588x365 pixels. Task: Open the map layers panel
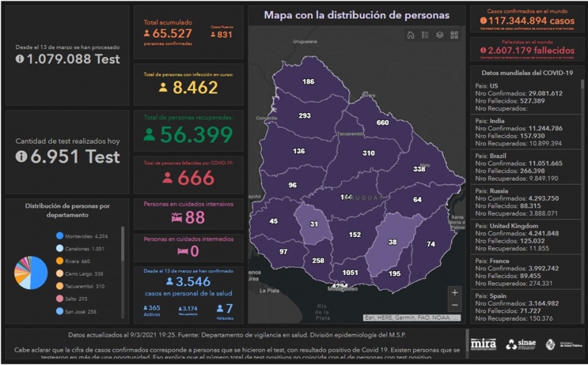click(440, 35)
